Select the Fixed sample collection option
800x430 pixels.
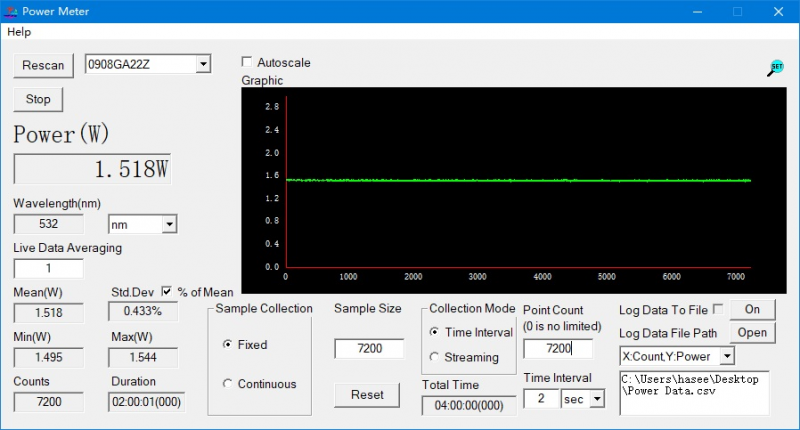pos(228,344)
